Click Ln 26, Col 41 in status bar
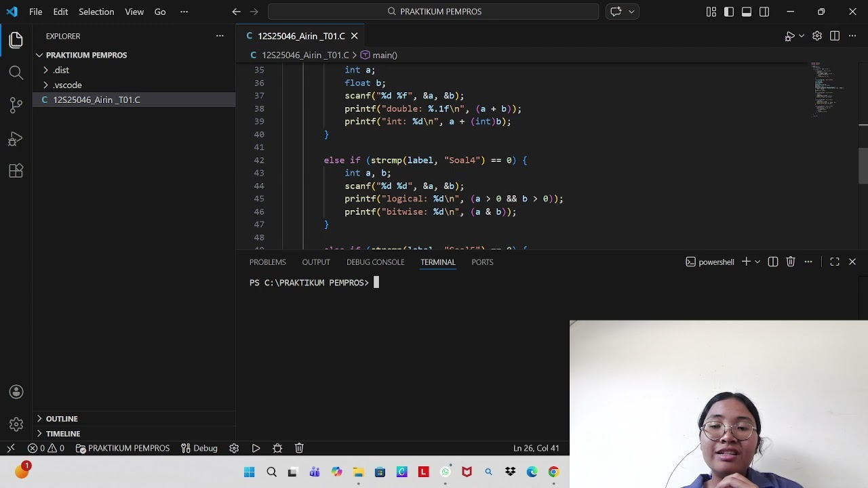This screenshot has height=488, width=868. tap(536, 448)
